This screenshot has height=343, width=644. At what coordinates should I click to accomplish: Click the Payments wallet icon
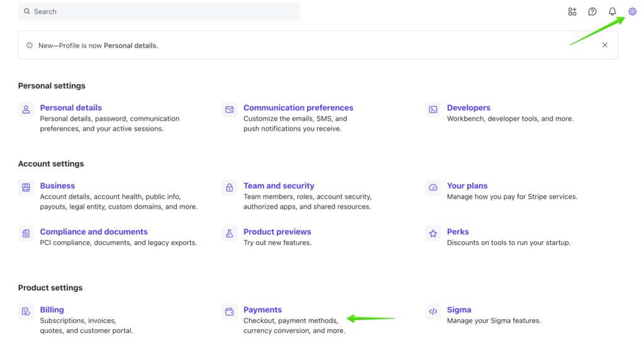230,311
